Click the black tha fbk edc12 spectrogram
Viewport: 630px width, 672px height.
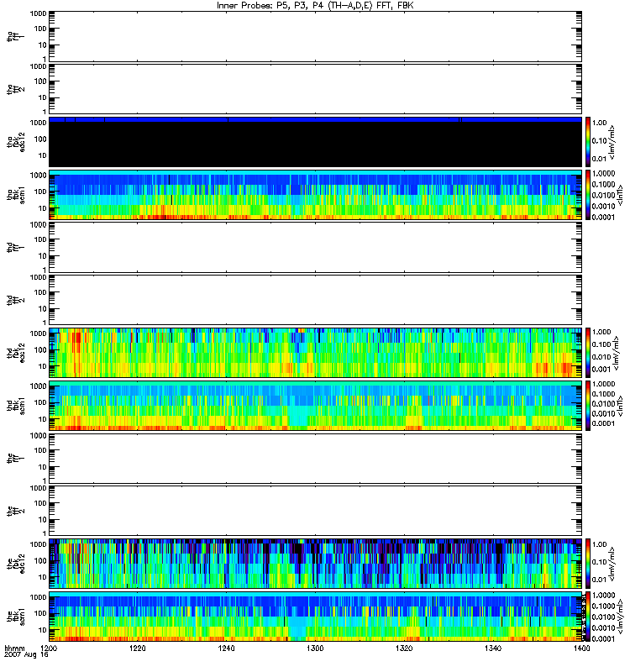point(316,142)
